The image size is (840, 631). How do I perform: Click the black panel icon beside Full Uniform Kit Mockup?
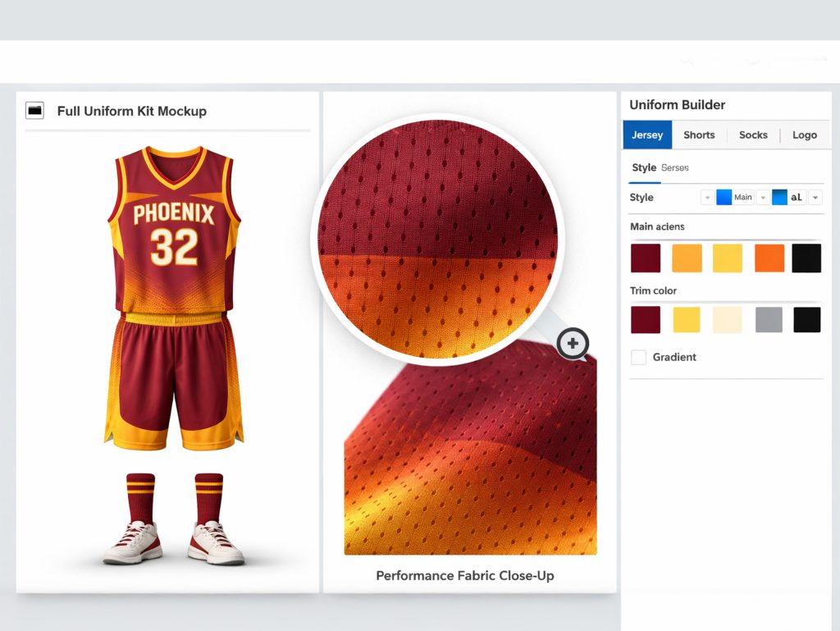pos(34,111)
